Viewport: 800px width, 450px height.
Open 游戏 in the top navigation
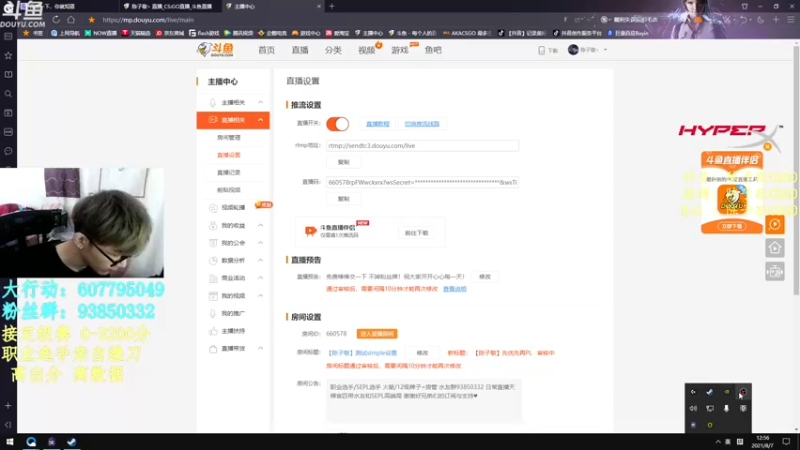click(399, 50)
